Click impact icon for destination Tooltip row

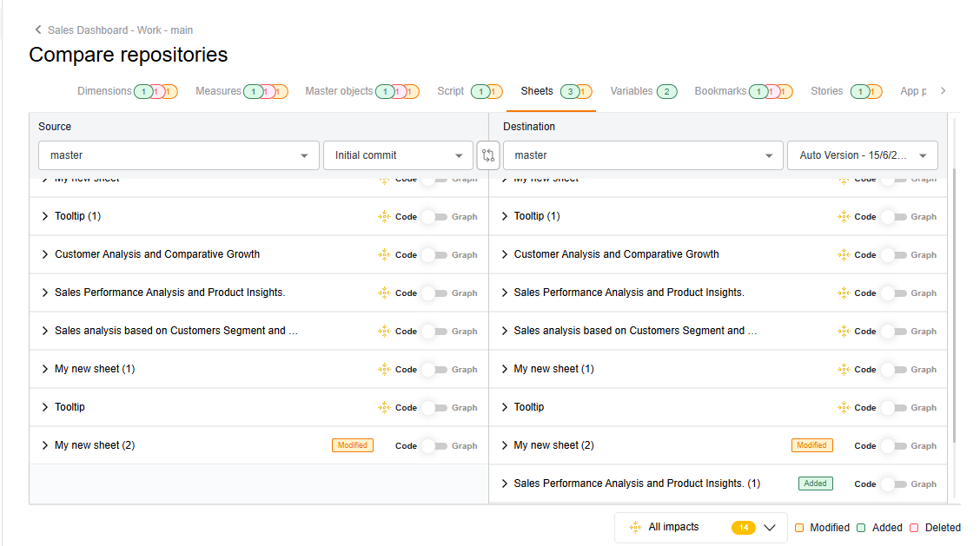(843, 407)
